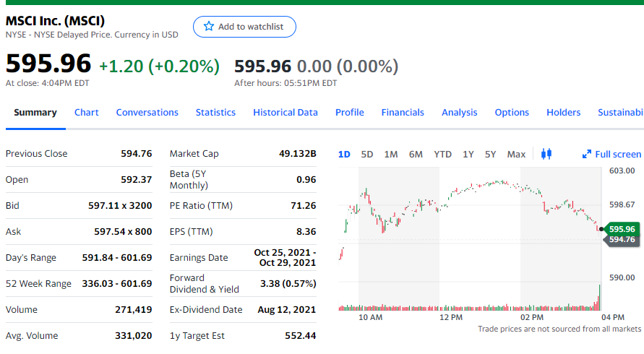Click the green 595.96 price marker on chart
This screenshot has height=354, width=644.
622,229
